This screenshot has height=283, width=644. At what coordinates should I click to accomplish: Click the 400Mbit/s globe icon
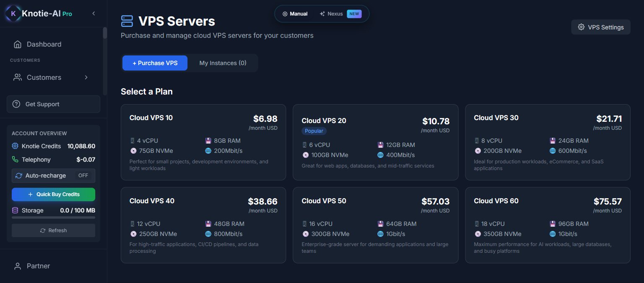380,155
